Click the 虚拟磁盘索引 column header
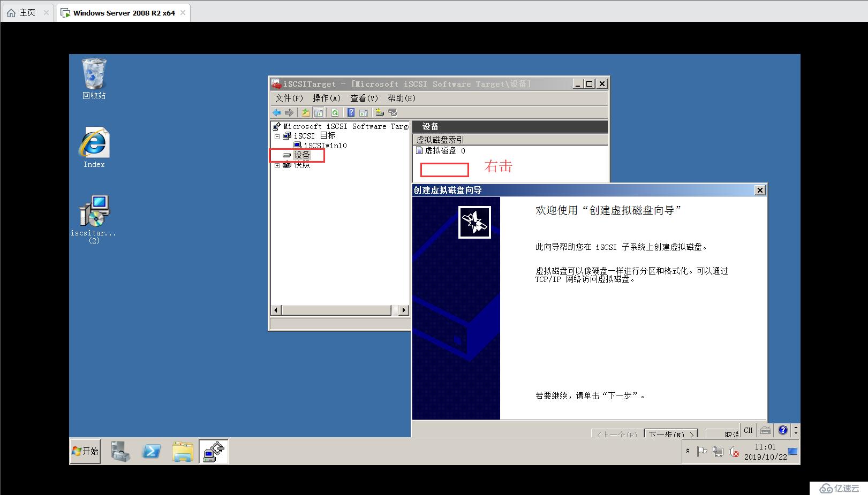This screenshot has width=868, height=495. (x=510, y=140)
